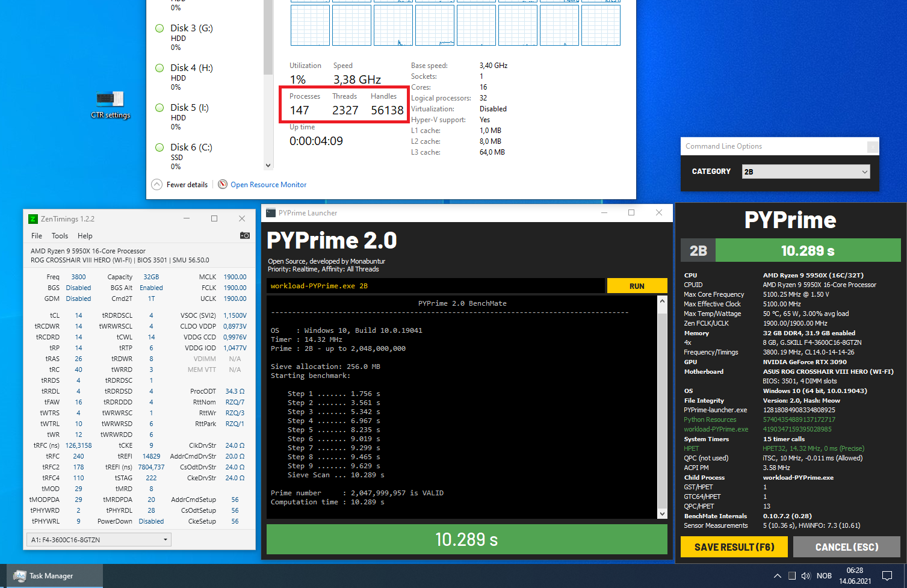Open Resource Monitor link
The width and height of the screenshot is (907, 588).
click(268, 185)
